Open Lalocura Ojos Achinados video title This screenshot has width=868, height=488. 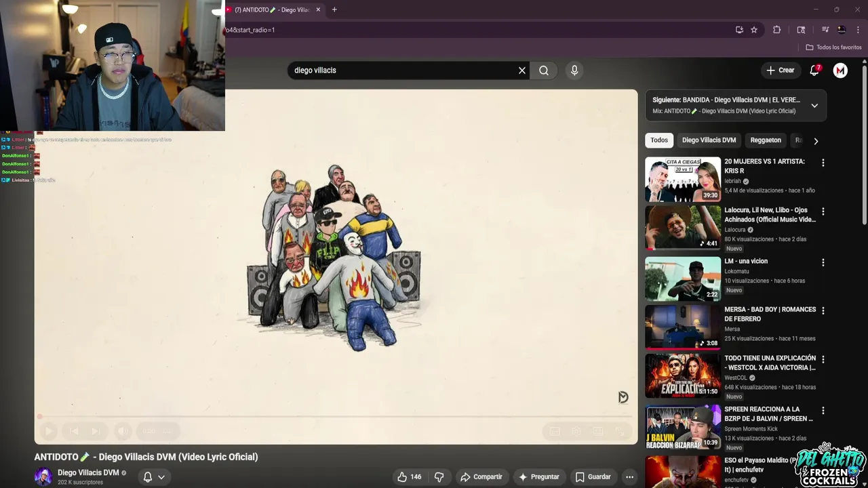pyautogui.click(x=770, y=215)
